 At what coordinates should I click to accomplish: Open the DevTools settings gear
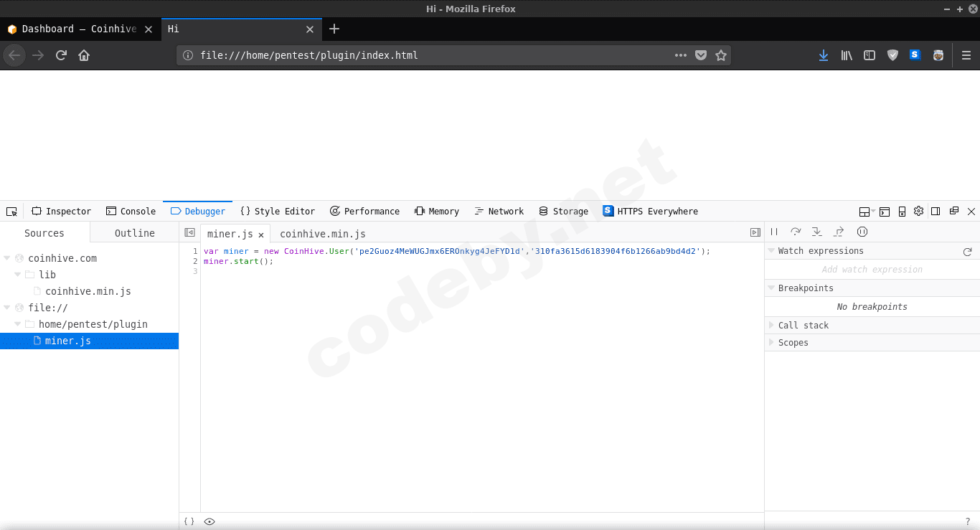click(x=918, y=211)
